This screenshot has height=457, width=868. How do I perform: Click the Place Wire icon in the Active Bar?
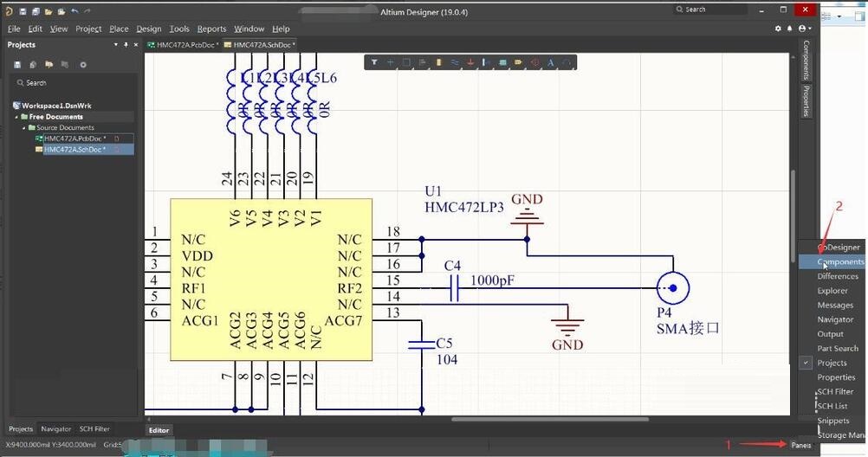[455, 62]
